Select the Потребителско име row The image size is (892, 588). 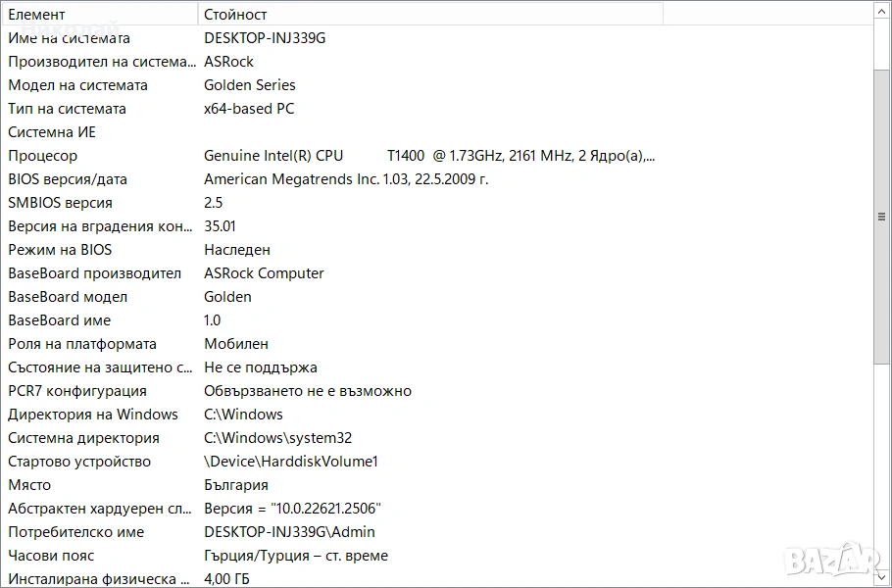[75, 532]
